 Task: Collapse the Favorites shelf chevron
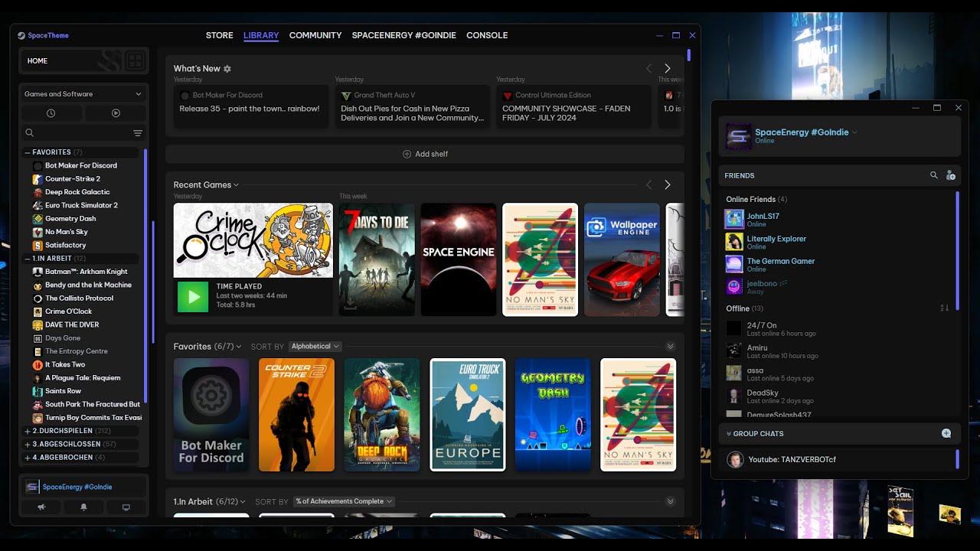671,347
